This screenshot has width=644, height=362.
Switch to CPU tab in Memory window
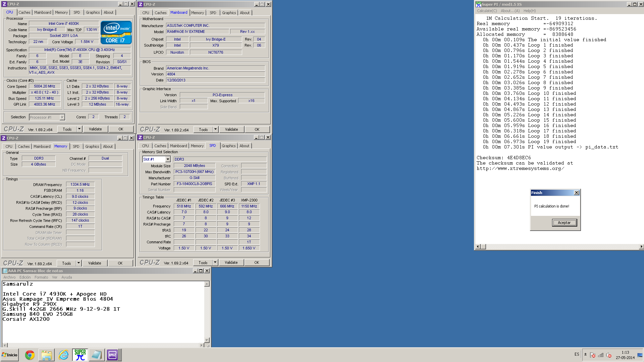(x=9, y=146)
